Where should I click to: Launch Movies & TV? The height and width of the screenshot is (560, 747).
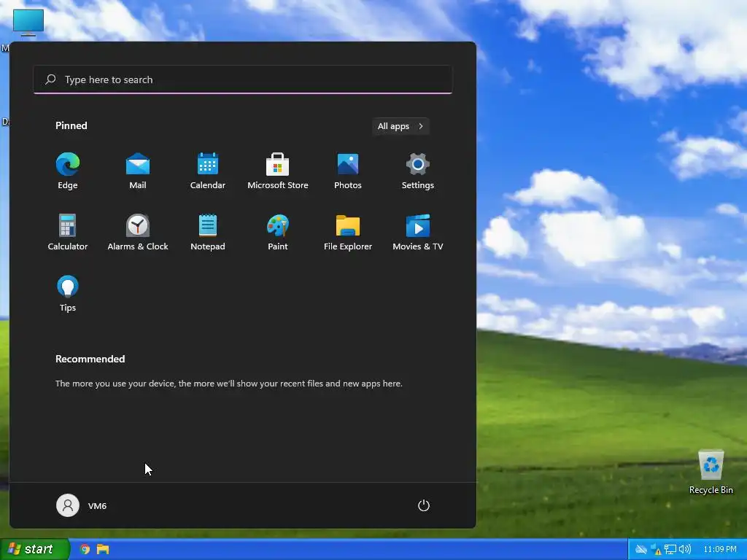click(418, 233)
